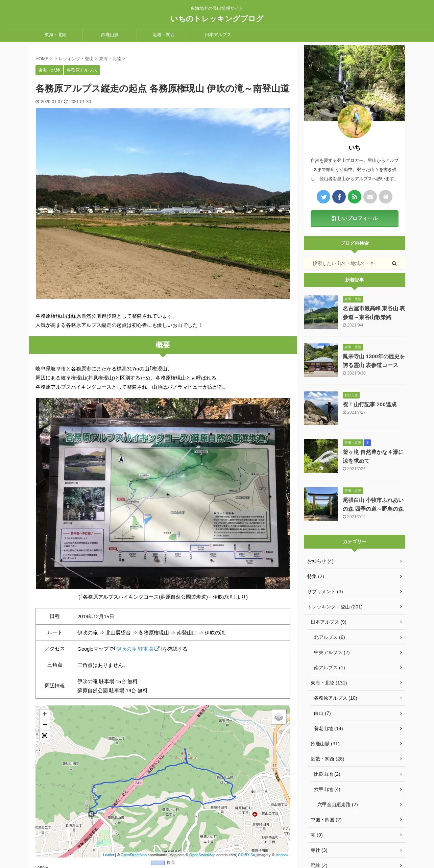Open the 比良山地 (2) category
Image resolution: width=434 pixels, height=868 pixels.
(x=358, y=774)
